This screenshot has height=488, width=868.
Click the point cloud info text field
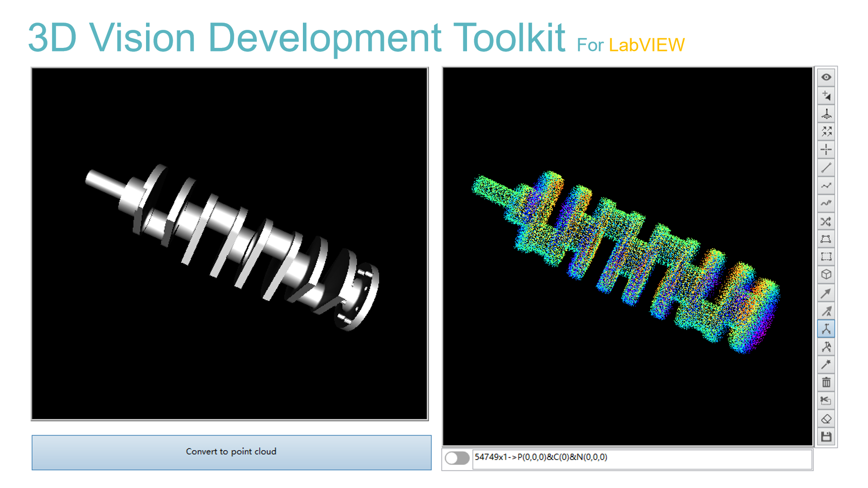[642, 458]
